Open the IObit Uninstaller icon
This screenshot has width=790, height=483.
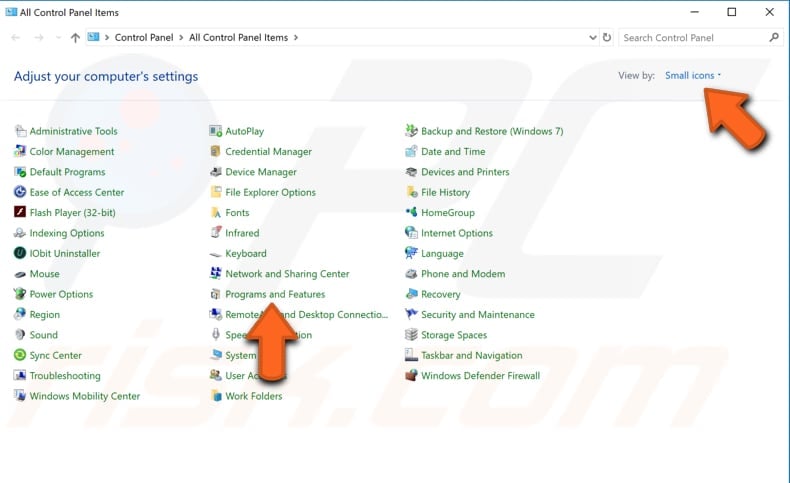[20, 253]
